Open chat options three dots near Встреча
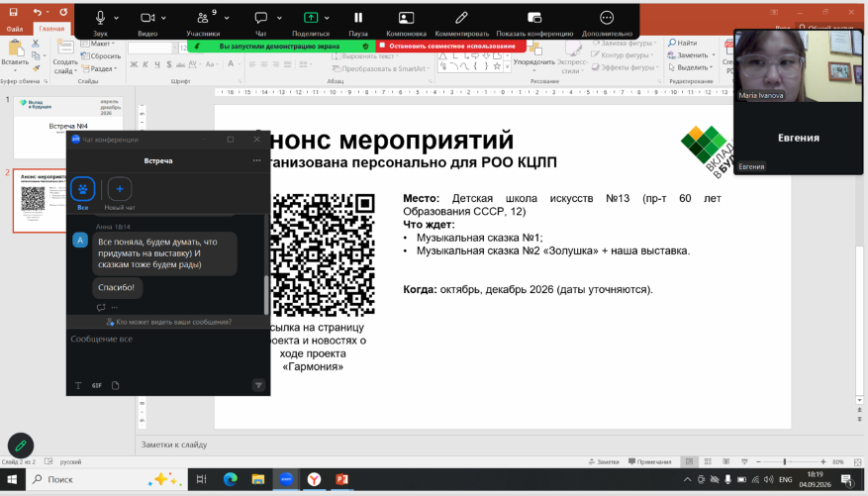868x496 pixels. tap(257, 160)
